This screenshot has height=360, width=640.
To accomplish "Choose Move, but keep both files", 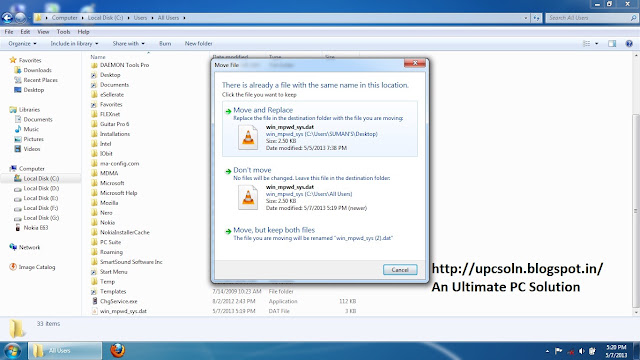I will click(320, 233).
